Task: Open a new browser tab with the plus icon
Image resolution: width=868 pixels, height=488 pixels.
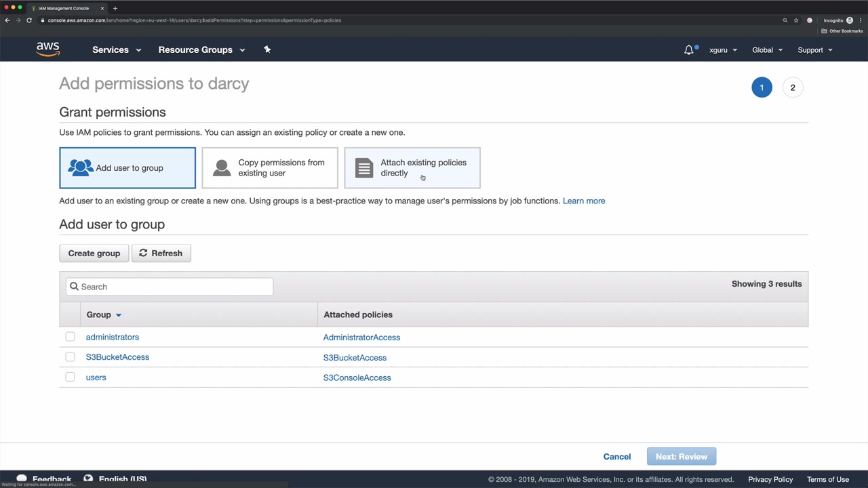Action: (x=115, y=8)
